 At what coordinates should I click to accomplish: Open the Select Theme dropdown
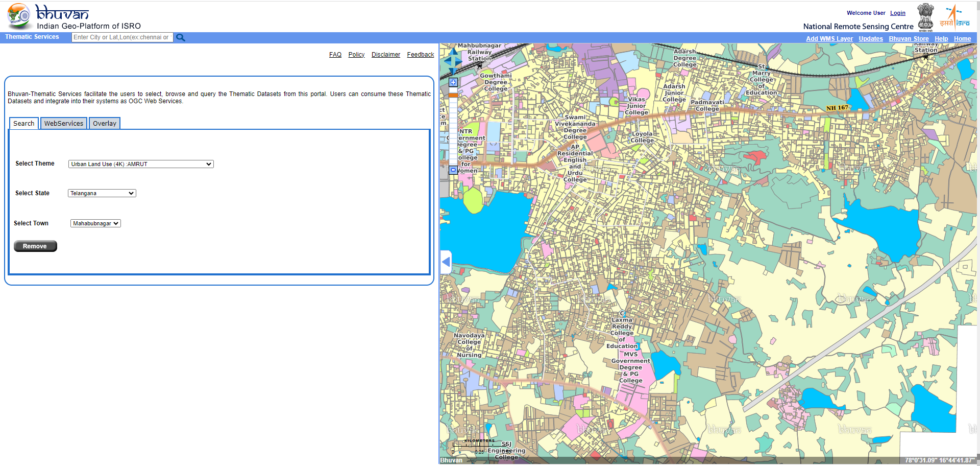[x=141, y=164]
